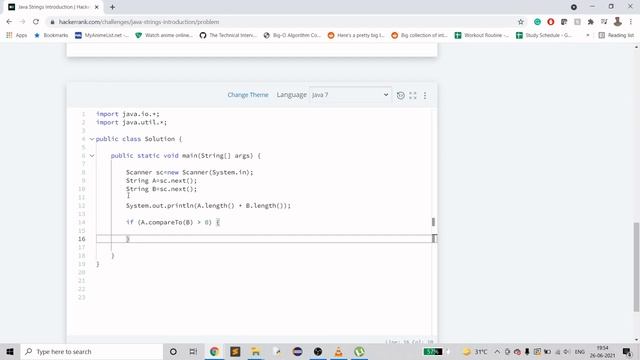Click line number 16 in the gutter
This screenshot has width=640, height=360.
tap(82, 239)
